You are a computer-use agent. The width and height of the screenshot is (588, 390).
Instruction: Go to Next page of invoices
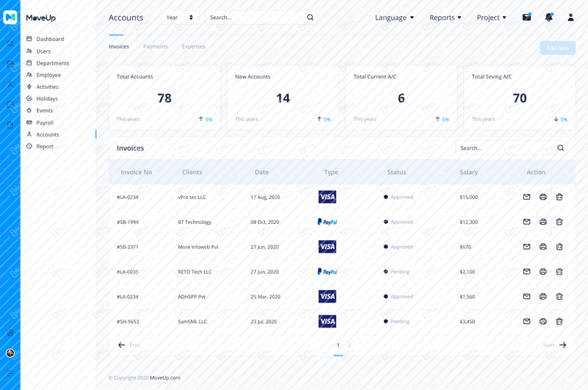click(555, 345)
